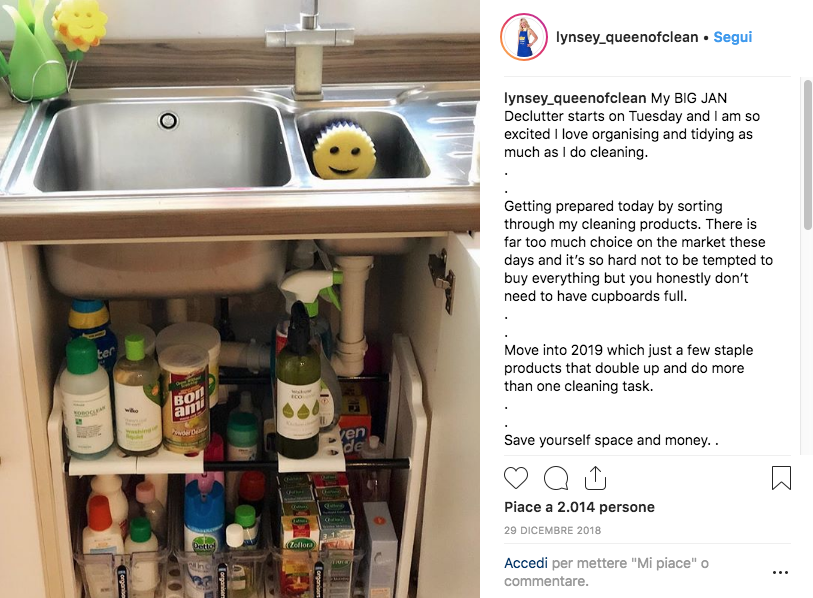Open the 29 DICEMBRE 2018 timestamp
The image size is (813, 598).
(x=552, y=531)
